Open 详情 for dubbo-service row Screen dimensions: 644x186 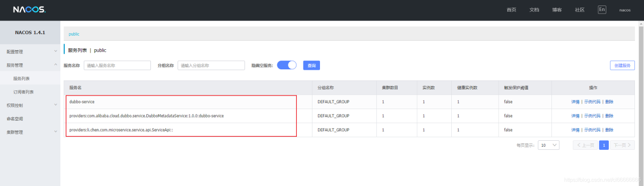(x=576, y=102)
